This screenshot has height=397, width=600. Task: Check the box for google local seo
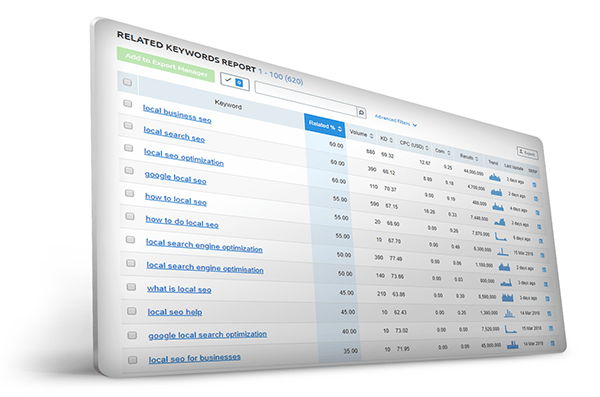point(129,170)
